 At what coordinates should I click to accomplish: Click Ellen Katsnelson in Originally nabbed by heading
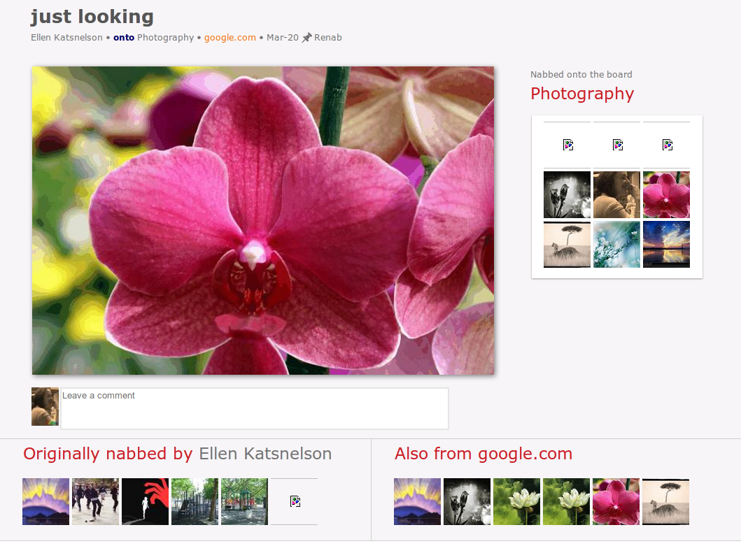(265, 454)
